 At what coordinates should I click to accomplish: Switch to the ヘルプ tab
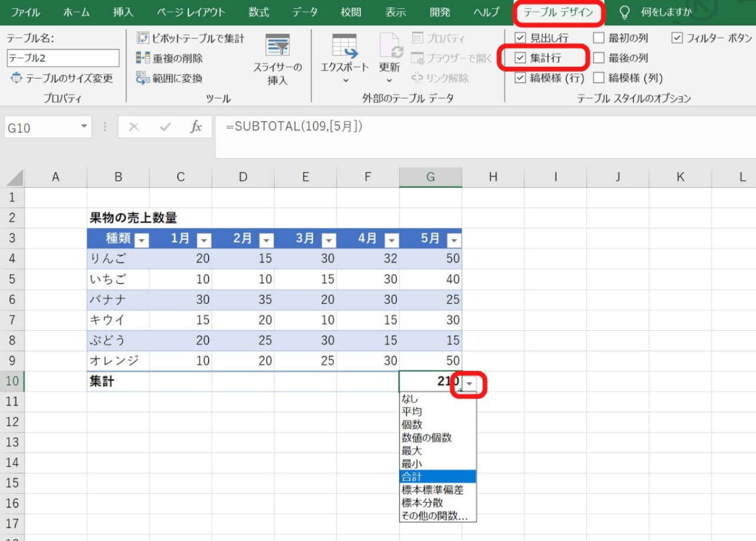click(486, 12)
